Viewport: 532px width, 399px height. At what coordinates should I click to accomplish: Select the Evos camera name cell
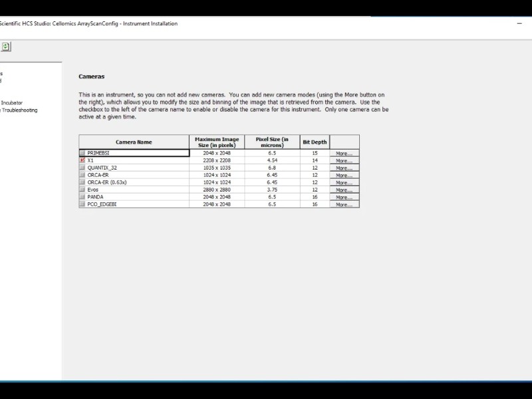(134, 190)
